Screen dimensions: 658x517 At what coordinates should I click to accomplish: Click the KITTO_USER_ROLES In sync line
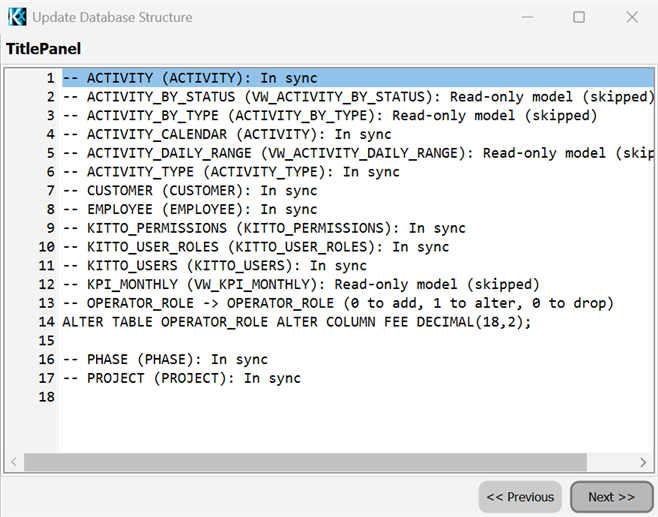(x=256, y=247)
